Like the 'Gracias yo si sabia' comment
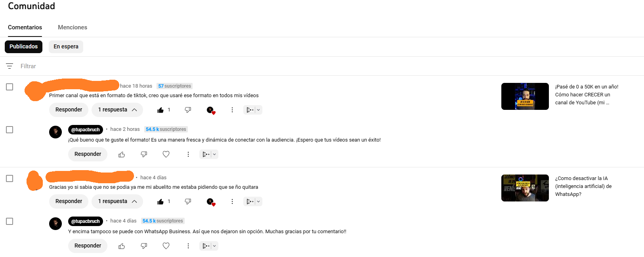This screenshot has height=257, width=644. 161,201
